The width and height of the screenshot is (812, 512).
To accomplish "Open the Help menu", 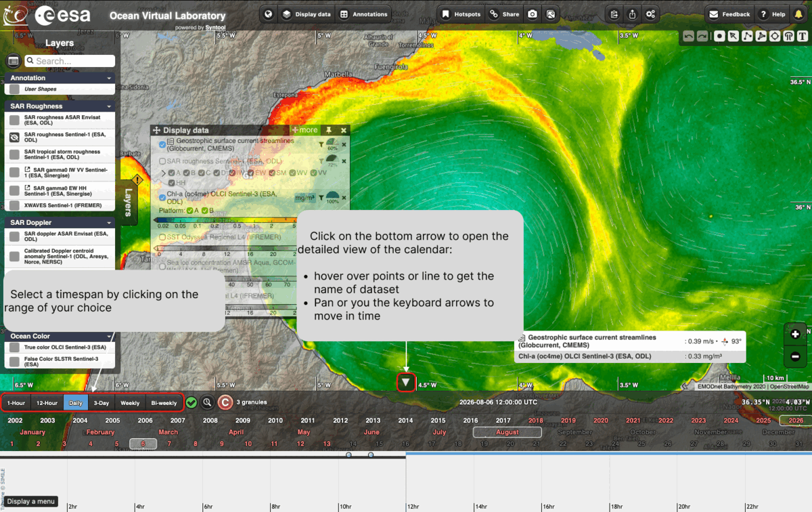I will 772,14.
